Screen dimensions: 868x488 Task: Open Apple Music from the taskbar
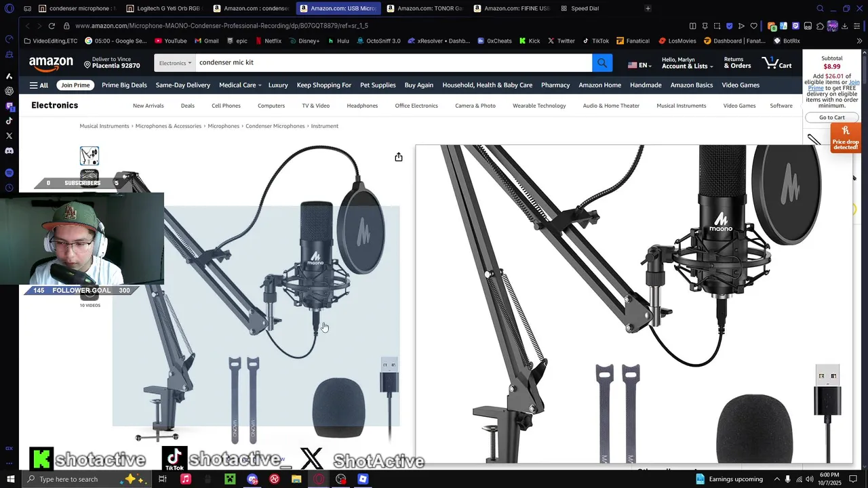[x=185, y=479]
